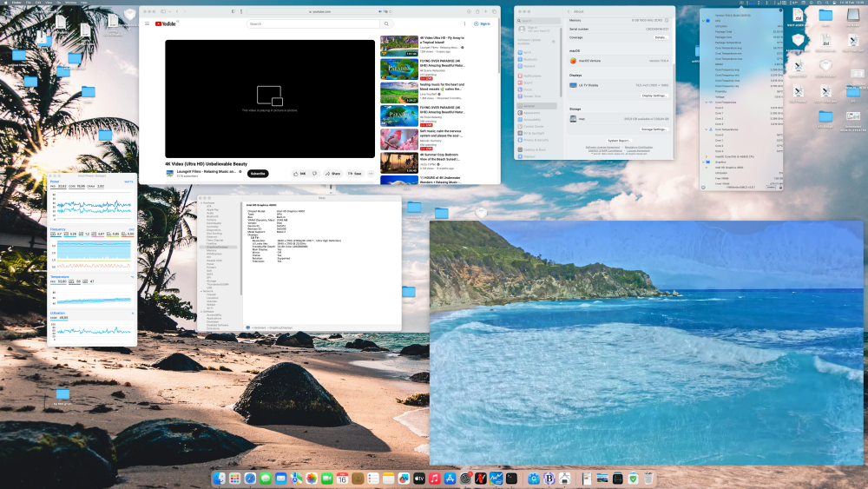Collapse the Network tree in System Information
The width and height of the screenshot is (868, 489).
click(x=201, y=291)
